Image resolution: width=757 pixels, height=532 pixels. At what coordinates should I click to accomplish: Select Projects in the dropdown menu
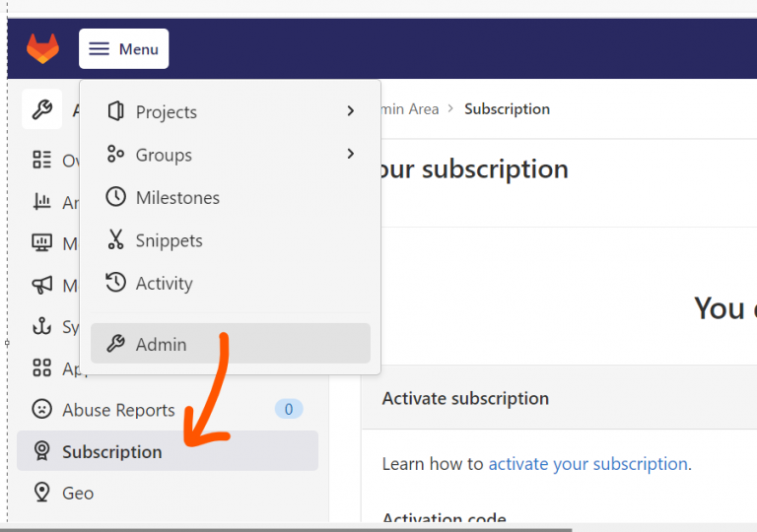point(167,112)
